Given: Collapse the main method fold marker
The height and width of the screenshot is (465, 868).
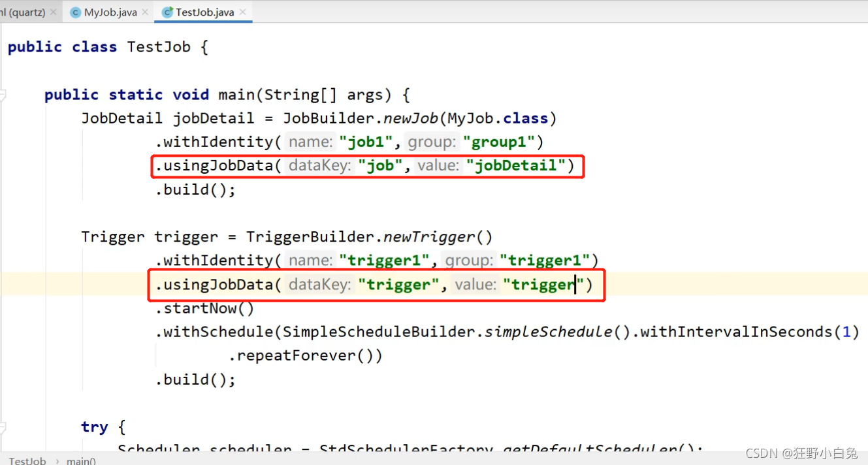Looking at the screenshot, I should (2, 95).
